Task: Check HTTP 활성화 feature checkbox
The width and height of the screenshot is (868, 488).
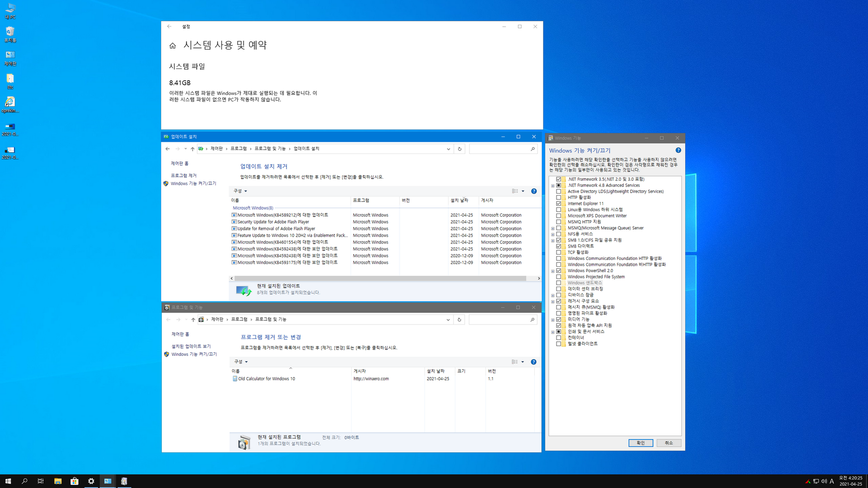Action: click(x=558, y=198)
